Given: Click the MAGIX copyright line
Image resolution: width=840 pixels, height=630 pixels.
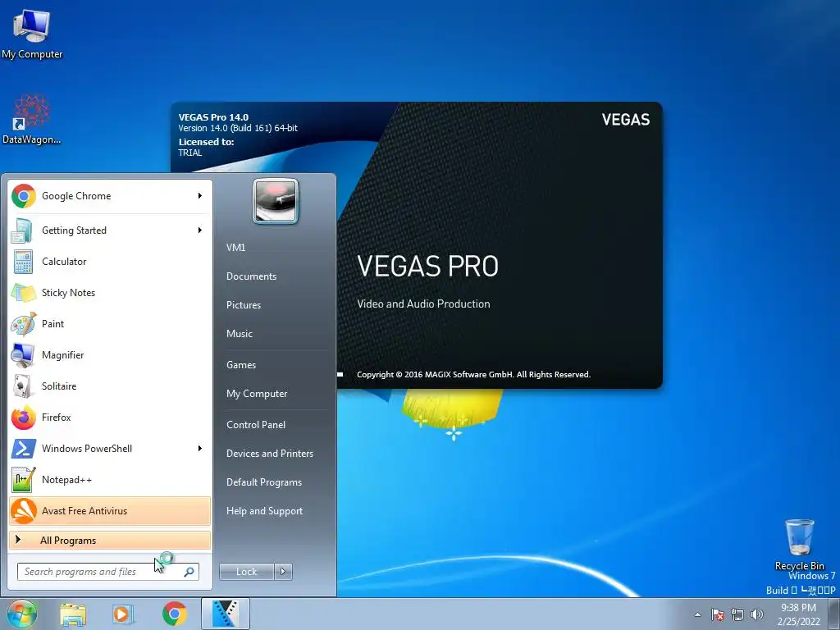Looking at the screenshot, I should [x=473, y=374].
